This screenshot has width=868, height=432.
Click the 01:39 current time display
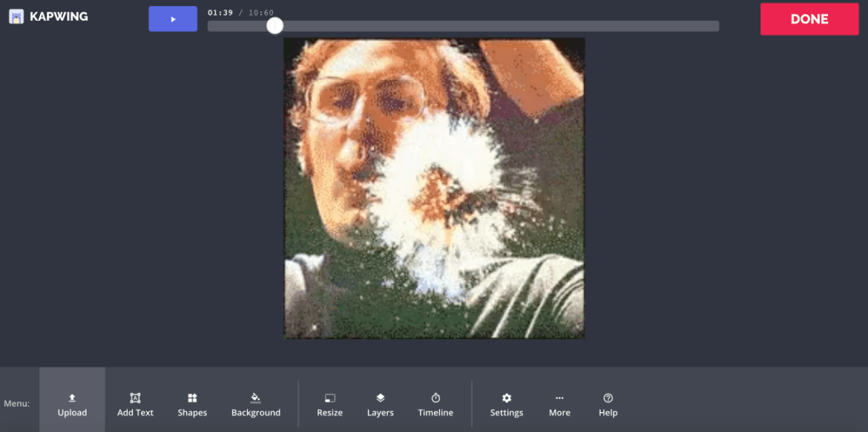[x=219, y=13]
